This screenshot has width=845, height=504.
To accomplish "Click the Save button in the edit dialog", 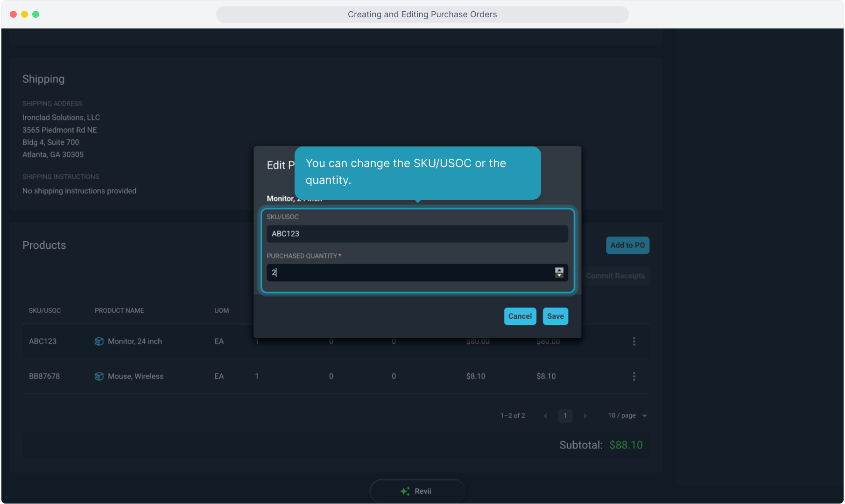I will pos(555,316).
